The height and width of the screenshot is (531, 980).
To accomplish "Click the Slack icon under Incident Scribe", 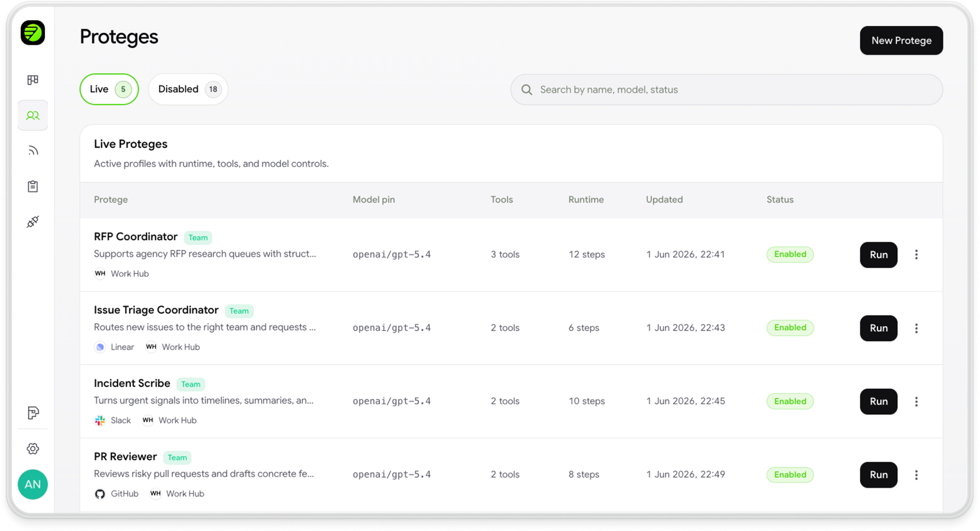I will 100,420.
